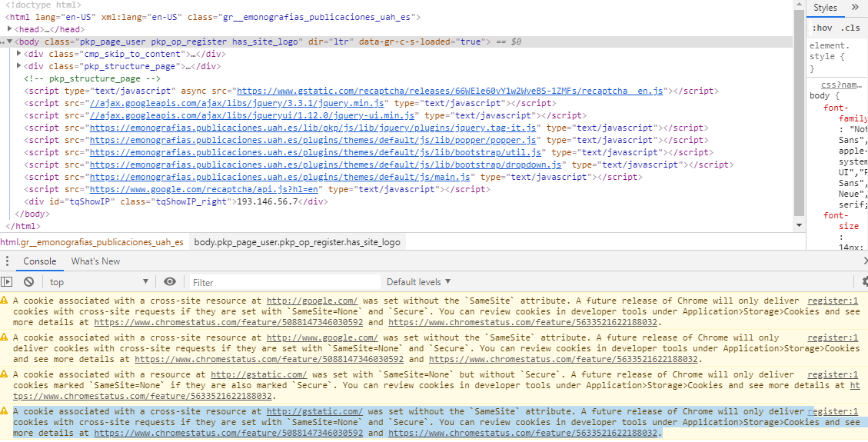
Task: Expand the head element node
Action: [10, 29]
